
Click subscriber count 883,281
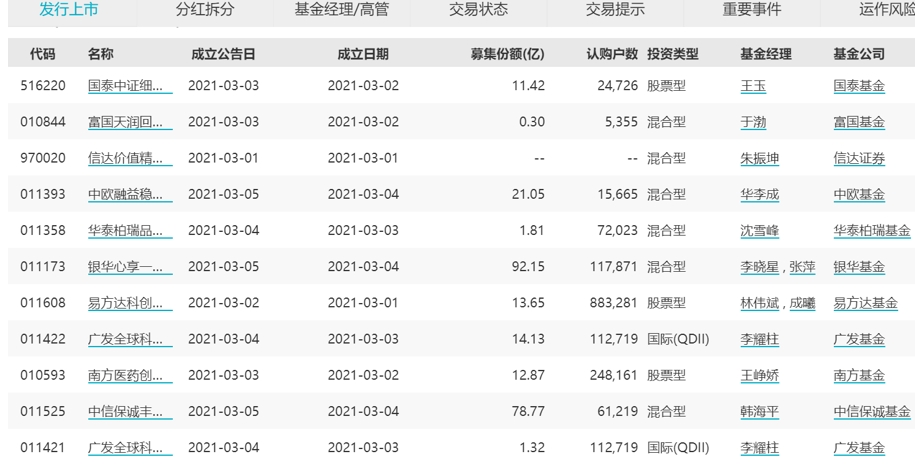tap(614, 303)
